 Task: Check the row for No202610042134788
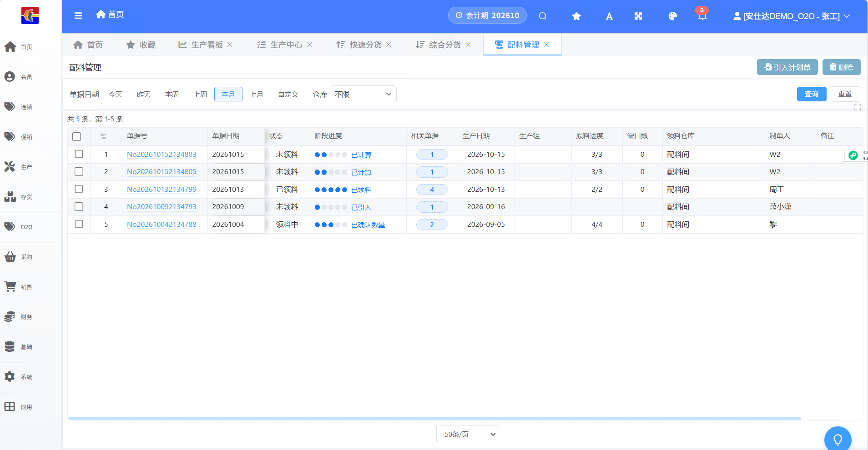pos(79,224)
